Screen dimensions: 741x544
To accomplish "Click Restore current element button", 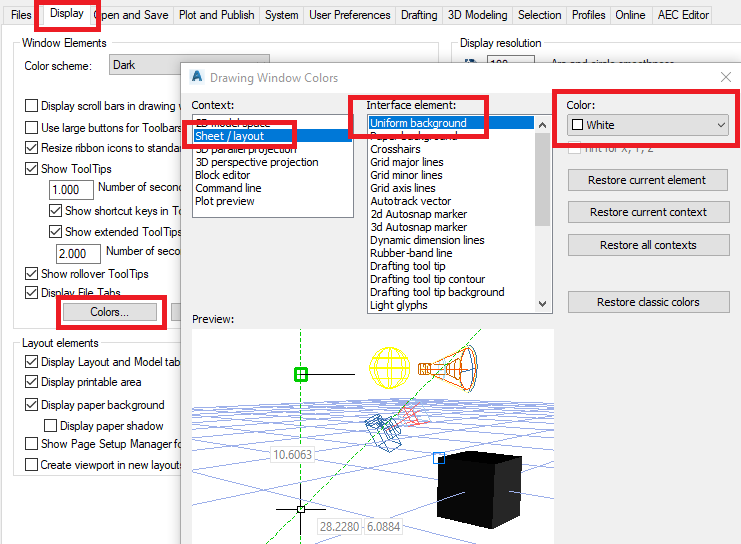I will click(647, 180).
